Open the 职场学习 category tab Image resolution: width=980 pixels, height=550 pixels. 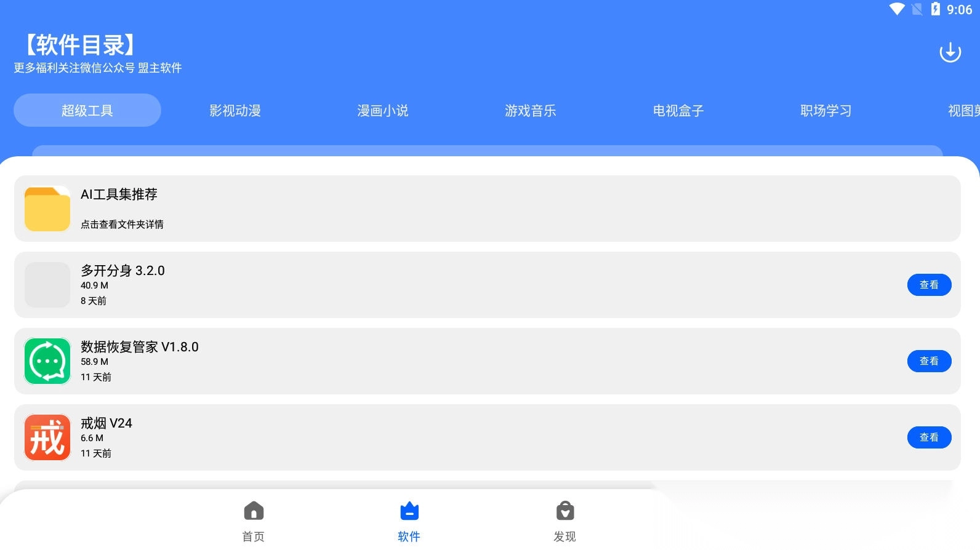click(826, 111)
